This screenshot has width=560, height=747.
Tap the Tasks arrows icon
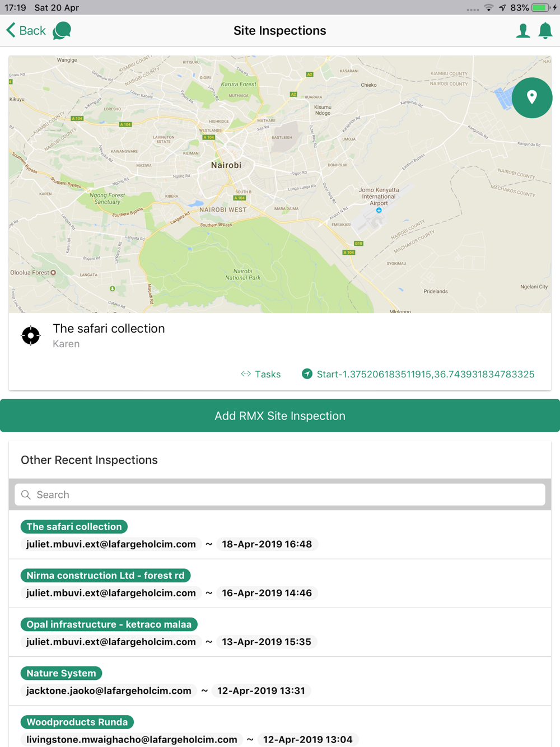[x=246, y=374]
